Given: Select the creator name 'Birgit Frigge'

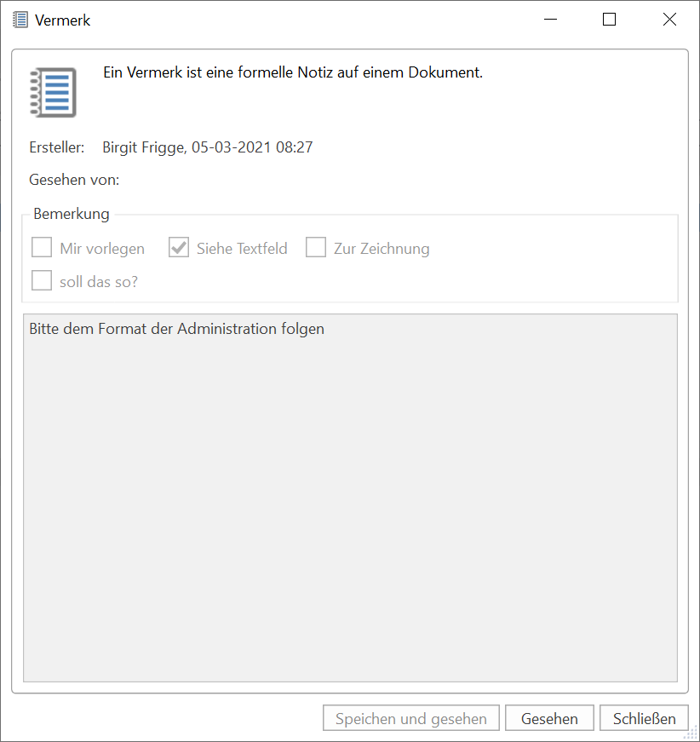Looking at the screenshot, I should point(143,147).
